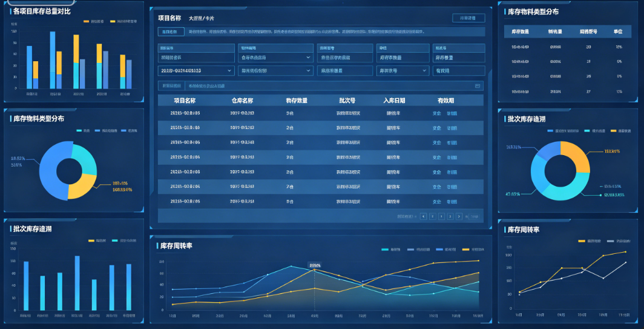Click the 各项目库存总量对比 panel title
Screen dimensions: 644x329
click(42, 11)
